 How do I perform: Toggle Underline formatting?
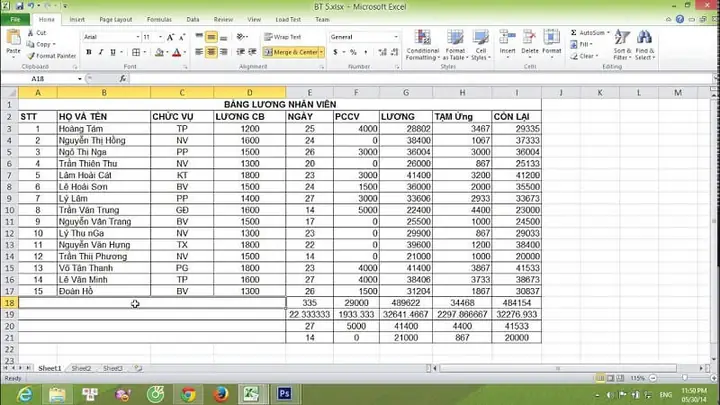113,52
